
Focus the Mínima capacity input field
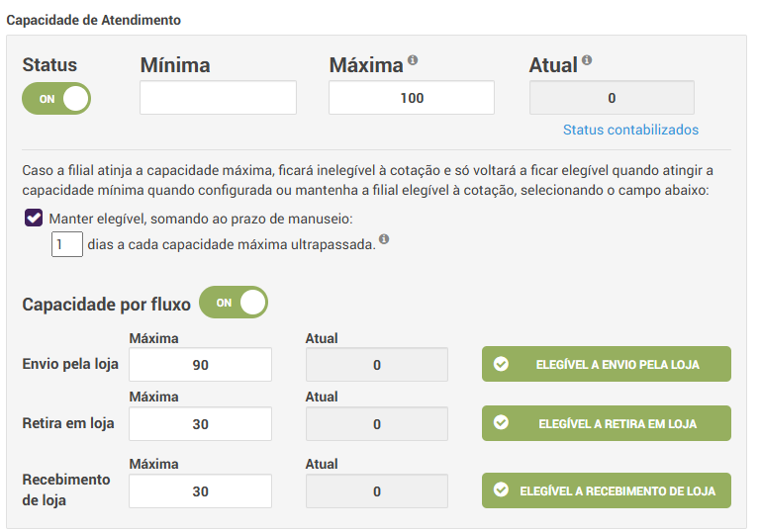coord(218,98)
